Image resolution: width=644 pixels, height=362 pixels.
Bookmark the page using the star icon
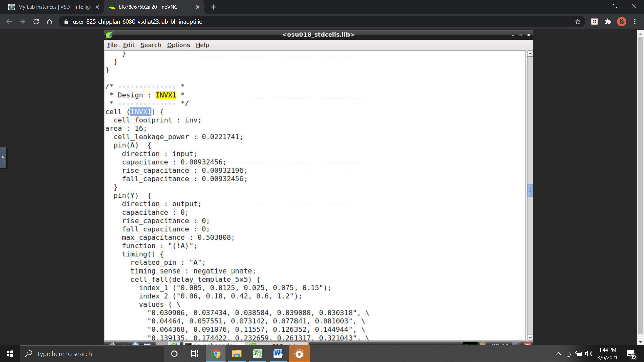pyautogui.click(x=578, y=21)
